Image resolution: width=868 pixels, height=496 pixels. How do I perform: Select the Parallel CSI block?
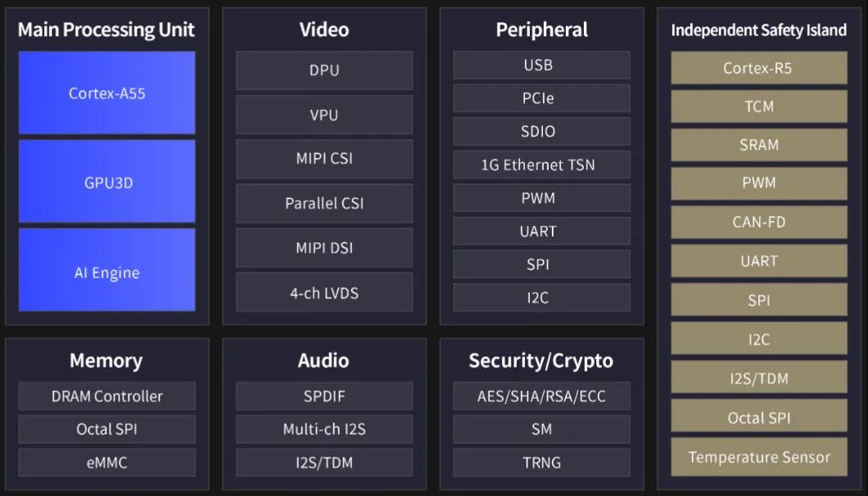pos(324,203)
